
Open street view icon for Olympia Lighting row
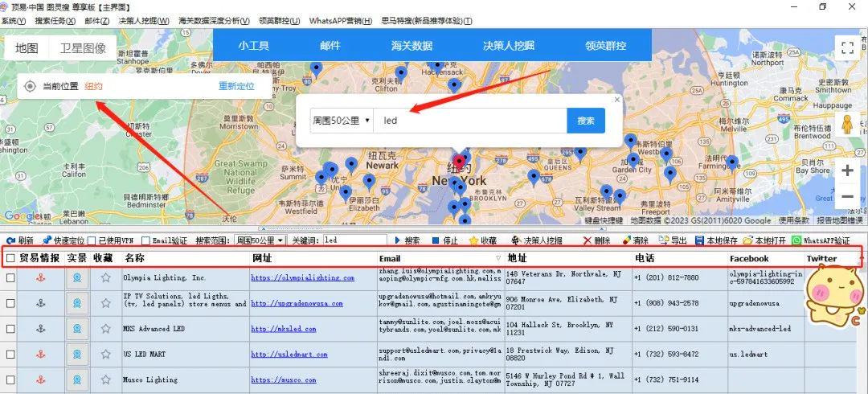coord(77,277)
